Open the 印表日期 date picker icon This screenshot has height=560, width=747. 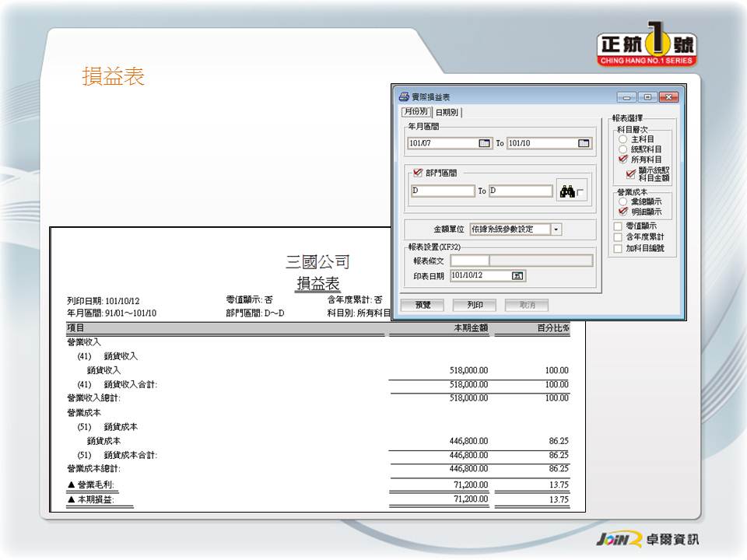click(517, 276)
